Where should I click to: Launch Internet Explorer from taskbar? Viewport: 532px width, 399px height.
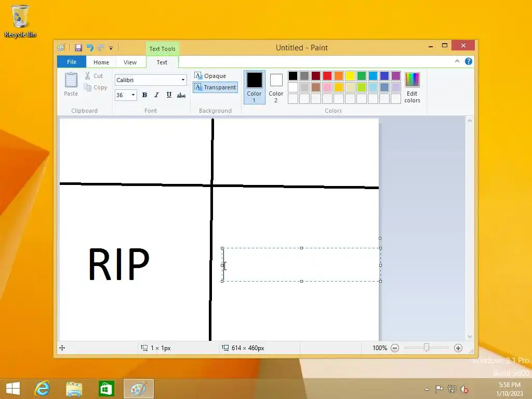click(x=43, y=389)
